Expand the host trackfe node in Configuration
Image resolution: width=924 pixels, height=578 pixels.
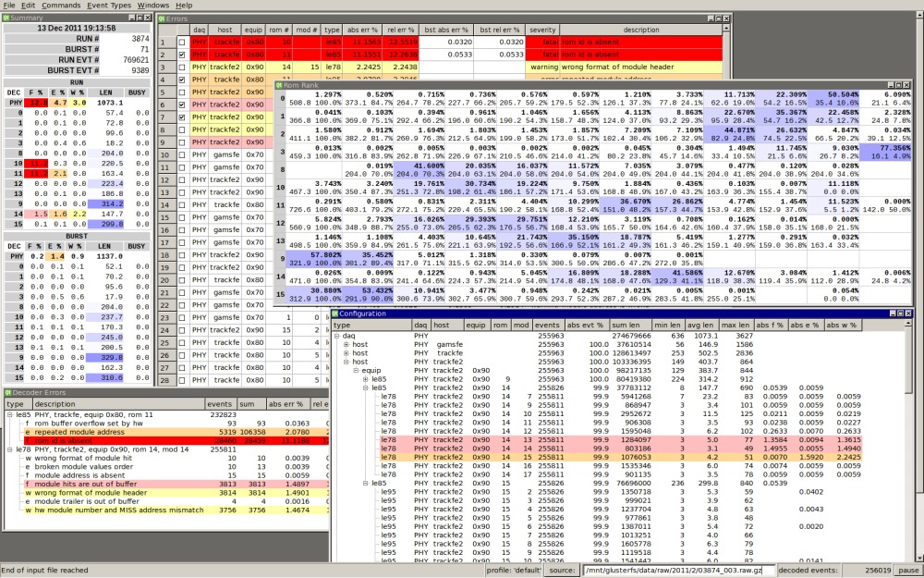point(346,352)
